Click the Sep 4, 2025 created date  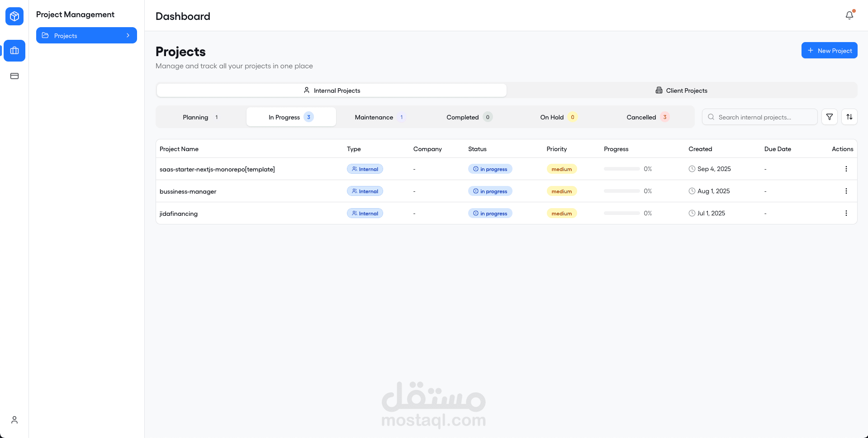click(714, 169)
